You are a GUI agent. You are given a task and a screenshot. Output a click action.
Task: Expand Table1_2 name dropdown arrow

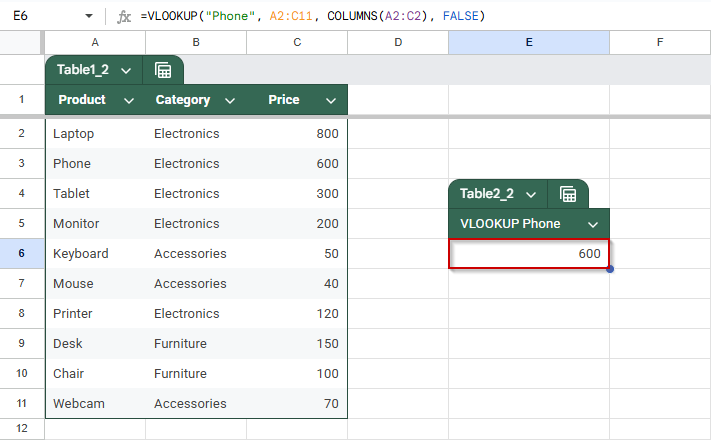pyautogui.click(x=126, y=70)
